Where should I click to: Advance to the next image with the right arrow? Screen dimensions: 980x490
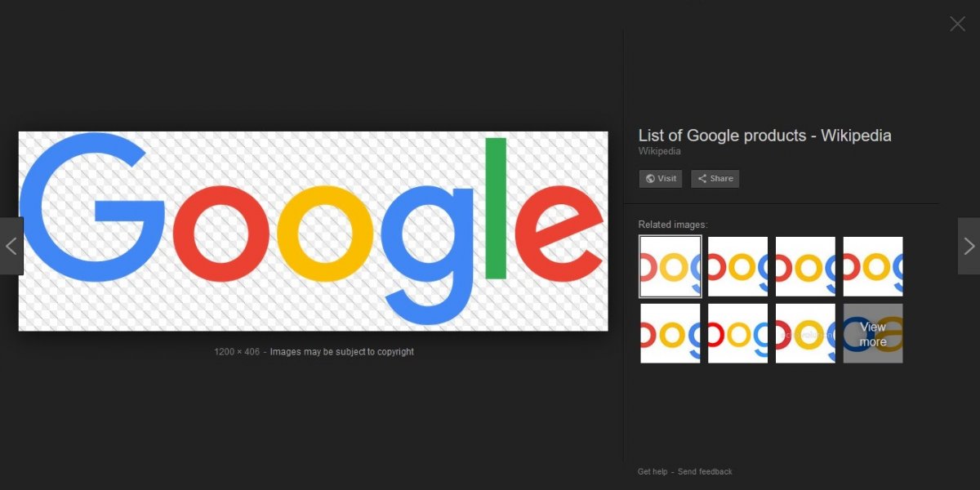[969, 246]
